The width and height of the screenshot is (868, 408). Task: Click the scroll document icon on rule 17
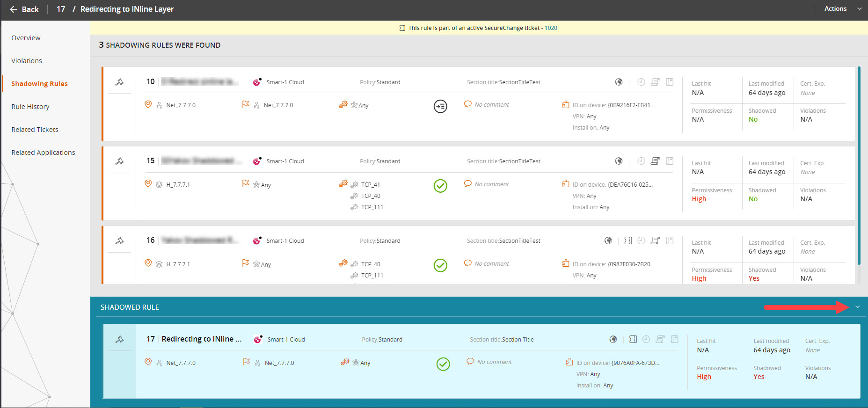pos(660,339)
